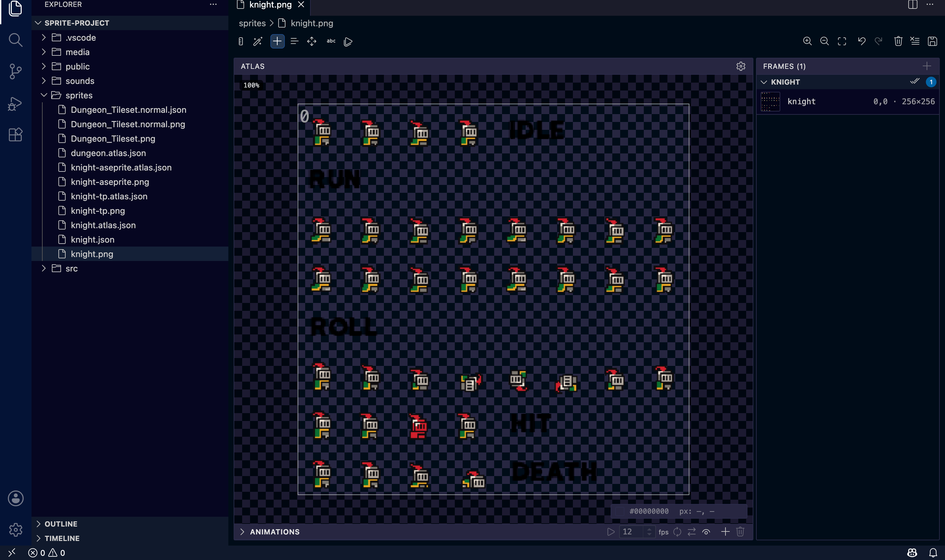Screen dimensions: 945x560
Task: Click the abc text rename tool
Action: (x=331, y=41)
